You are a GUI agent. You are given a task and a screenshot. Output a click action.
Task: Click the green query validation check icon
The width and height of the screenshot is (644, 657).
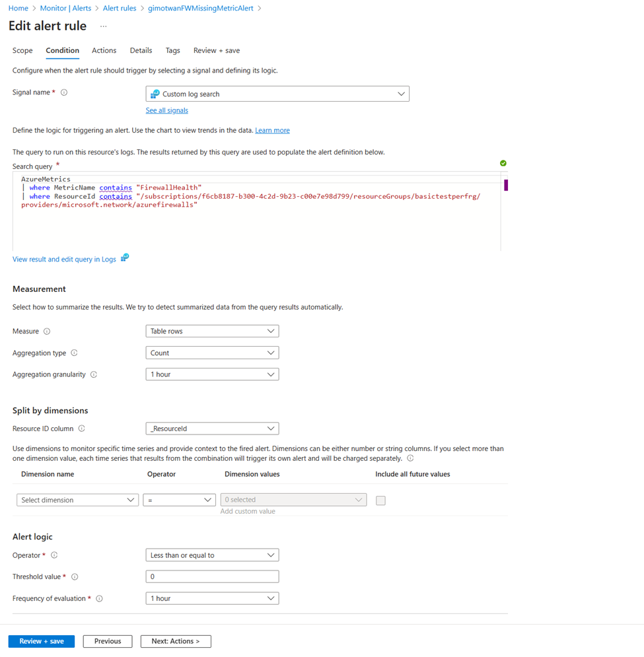coord(503,163)
